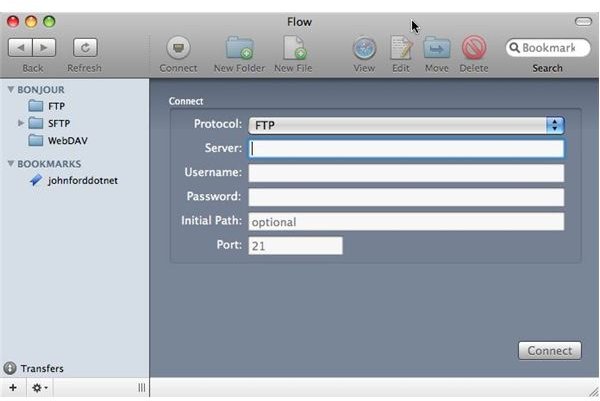Click the search magnifier icon
Screen dimensions: 600x401
(x=515, y=48)
